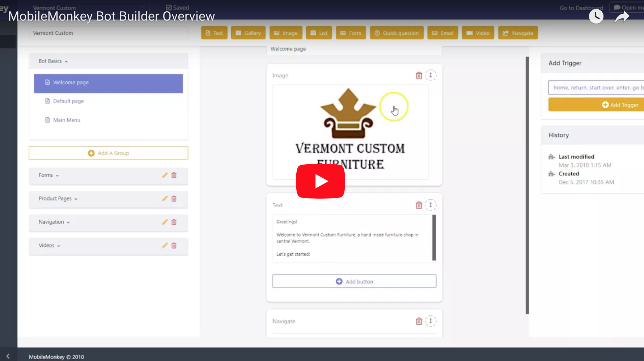Viewport: 644px width, 361px height.
Task: Reorder the Text widget with the move icon
Action: click(x=431, y=205)
